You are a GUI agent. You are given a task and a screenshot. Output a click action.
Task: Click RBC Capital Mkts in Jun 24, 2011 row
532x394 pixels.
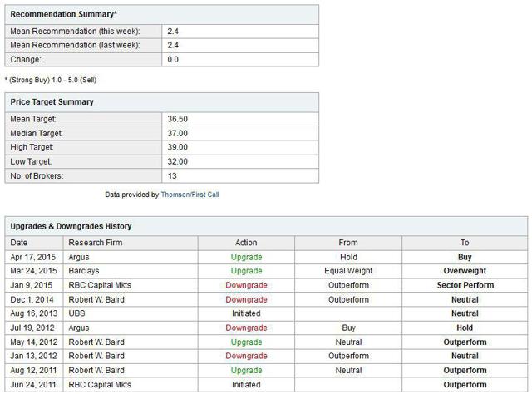[100, 385]
